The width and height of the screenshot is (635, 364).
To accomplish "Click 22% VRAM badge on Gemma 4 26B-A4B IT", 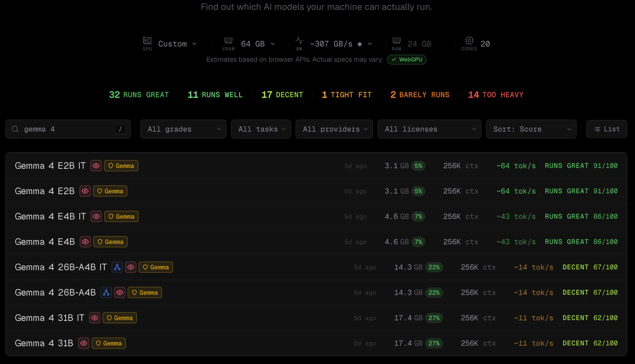I will 434,268.
